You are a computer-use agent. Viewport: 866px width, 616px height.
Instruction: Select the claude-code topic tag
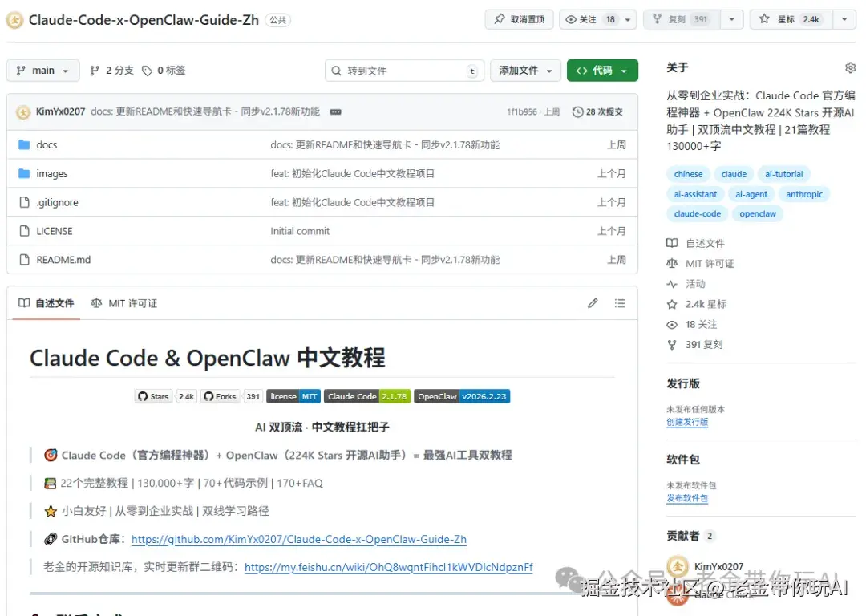coord(697,214)
